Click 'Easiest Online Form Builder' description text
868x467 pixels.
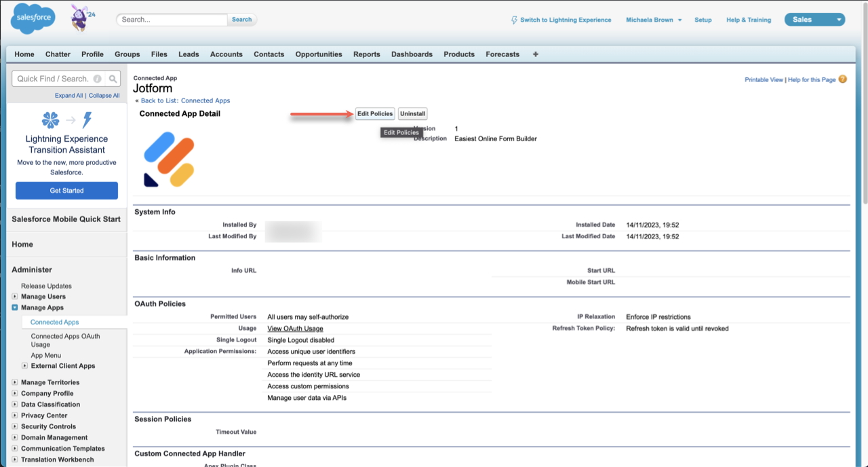(496, 138)
